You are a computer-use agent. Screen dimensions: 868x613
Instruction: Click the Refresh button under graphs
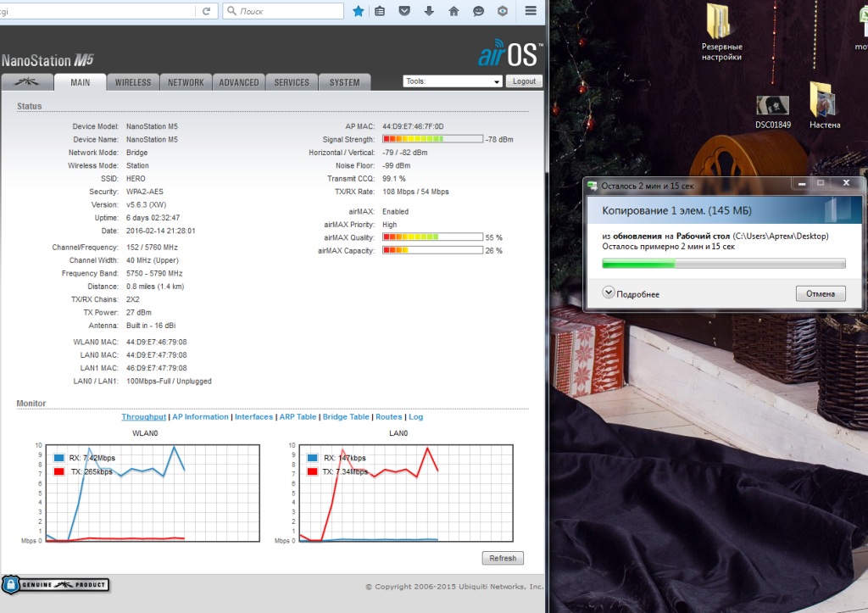pos(503,558)
